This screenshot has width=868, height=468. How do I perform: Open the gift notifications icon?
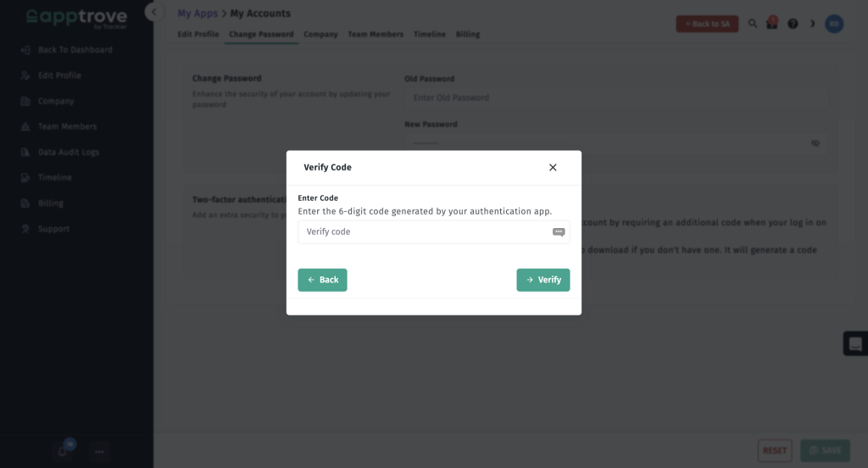(x=771, y=23)
